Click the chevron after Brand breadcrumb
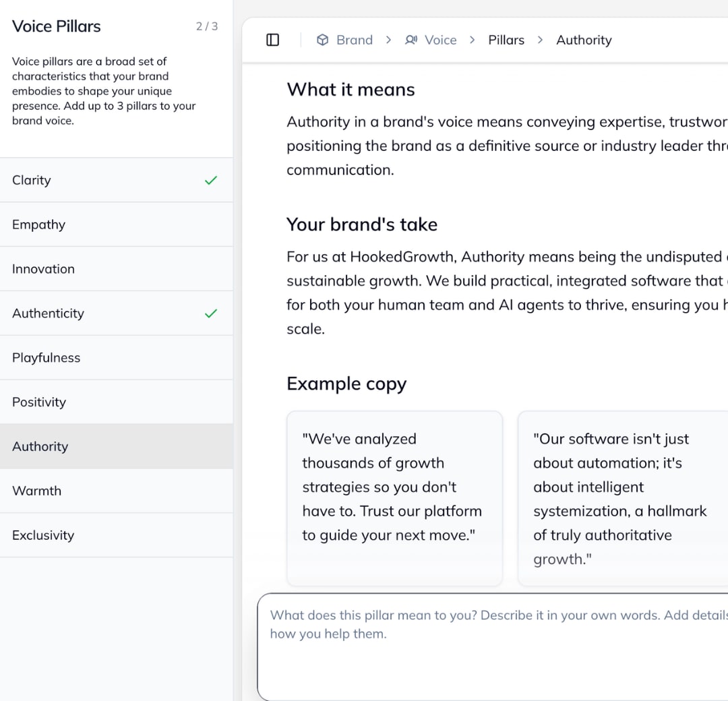 tap(388, 40)
